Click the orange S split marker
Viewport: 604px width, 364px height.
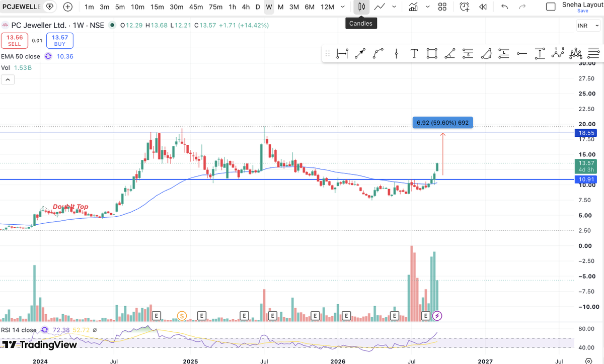182,316
